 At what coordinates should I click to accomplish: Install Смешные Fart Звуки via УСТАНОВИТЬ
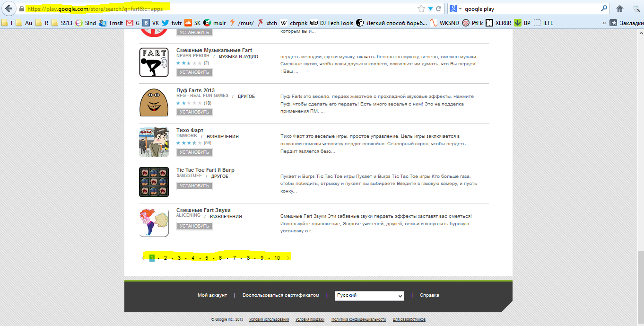pyautogui.click(x=194, y=226)
